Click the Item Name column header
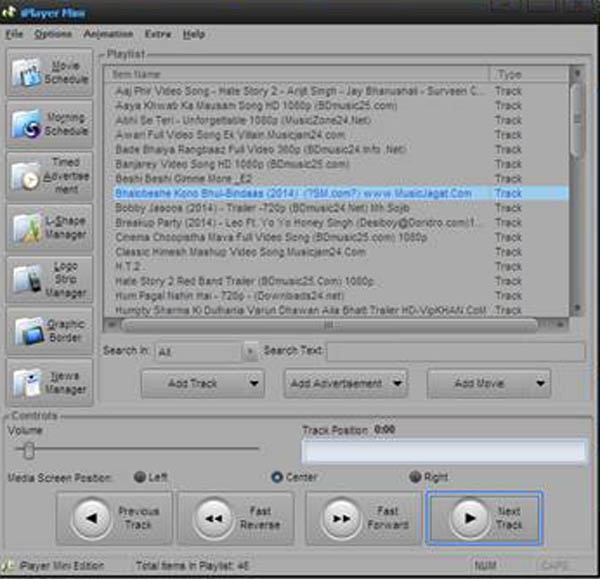The width and height of the screenshot is (600, 579). click(x=298, y=74)
